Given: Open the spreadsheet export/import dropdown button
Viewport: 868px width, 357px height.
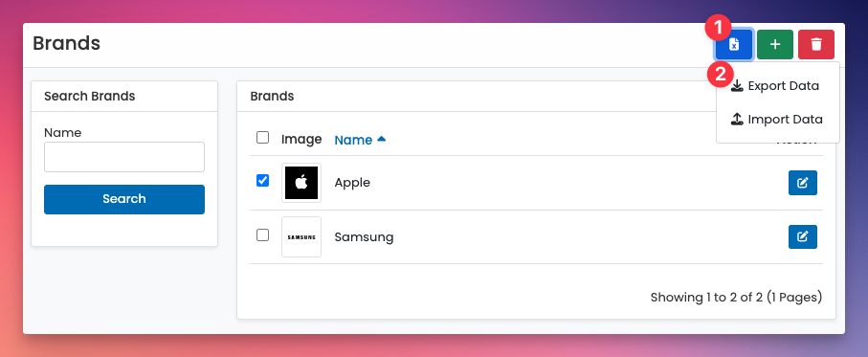Looking at the screenshot, I should 733,44.
